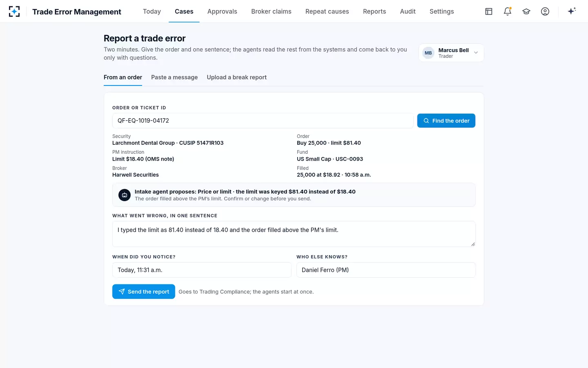Open the layout panel icon in header
This screenshot has height=368, width=588.
pyautogui.click(x=489, y=11)
